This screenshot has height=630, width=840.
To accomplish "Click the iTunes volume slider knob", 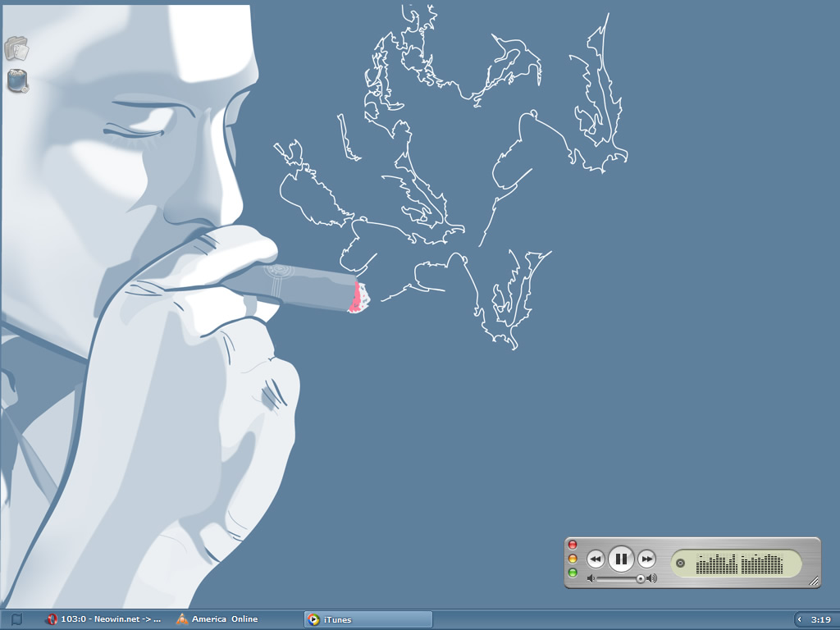I will coord(640,579).
